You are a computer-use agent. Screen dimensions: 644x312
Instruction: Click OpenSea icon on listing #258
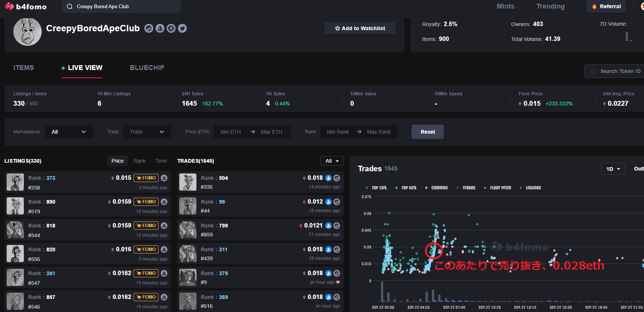pos(164,178)
